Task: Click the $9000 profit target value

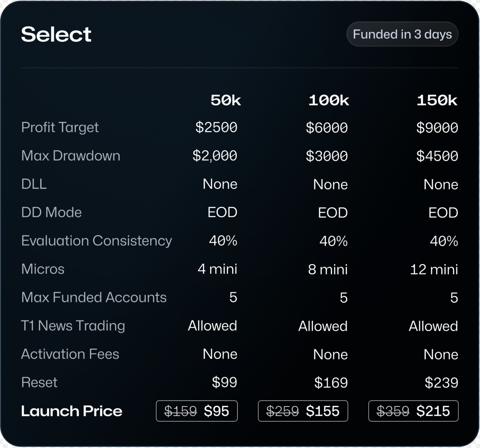Action: 437,127
